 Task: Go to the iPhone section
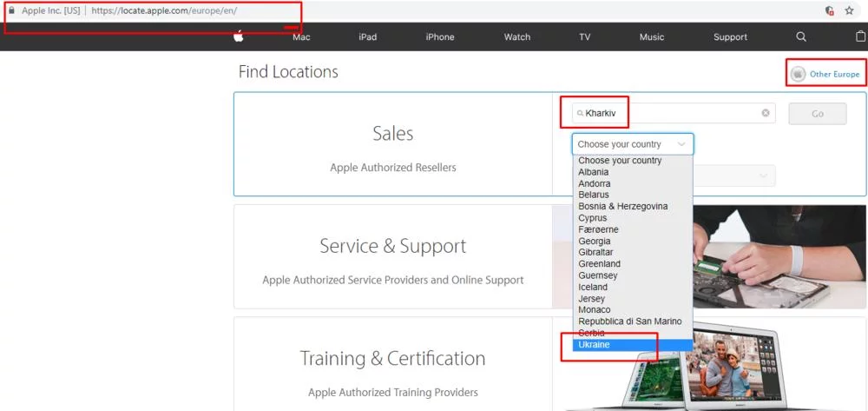(440, 37)
